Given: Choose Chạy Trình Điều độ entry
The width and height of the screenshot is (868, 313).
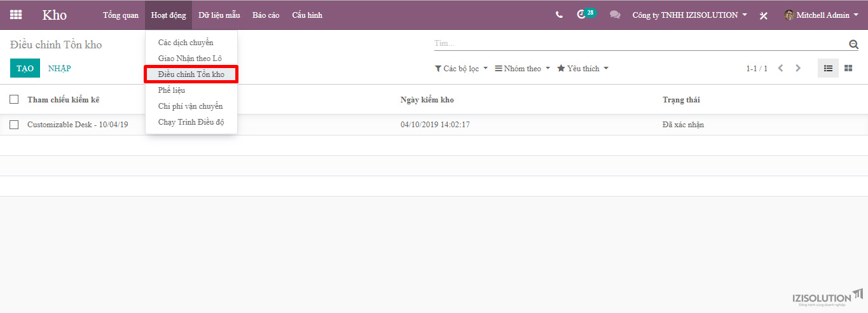Looking at the screenshot, I should pyautogui.click(x=191, y=122).
